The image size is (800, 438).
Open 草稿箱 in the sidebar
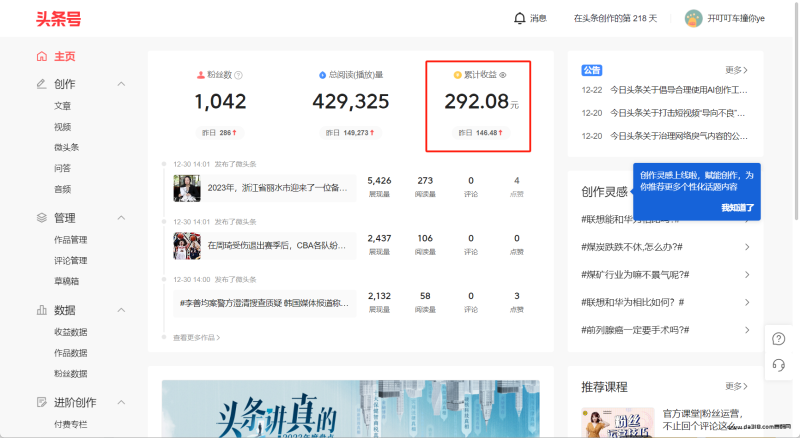tap(67, 281)
